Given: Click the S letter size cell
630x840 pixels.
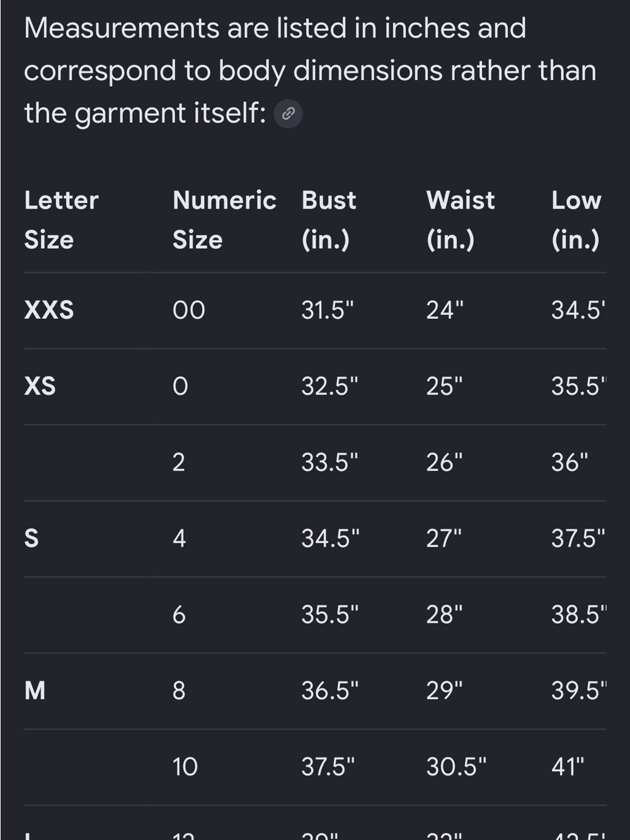Looking at the screenshot, I should [31, 538].
